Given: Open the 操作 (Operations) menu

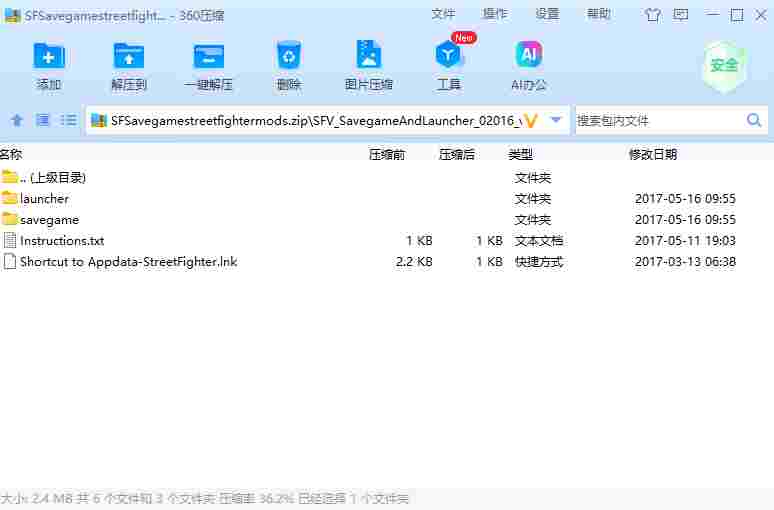Looking at the screenshot, I should [x=495, y=14].
